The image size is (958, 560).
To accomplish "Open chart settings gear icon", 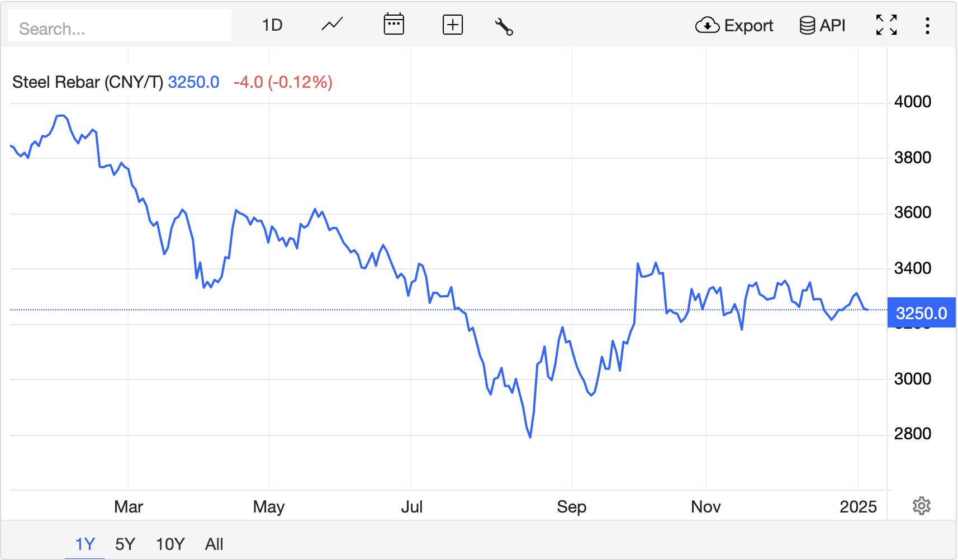I will [x=921, y=506].
